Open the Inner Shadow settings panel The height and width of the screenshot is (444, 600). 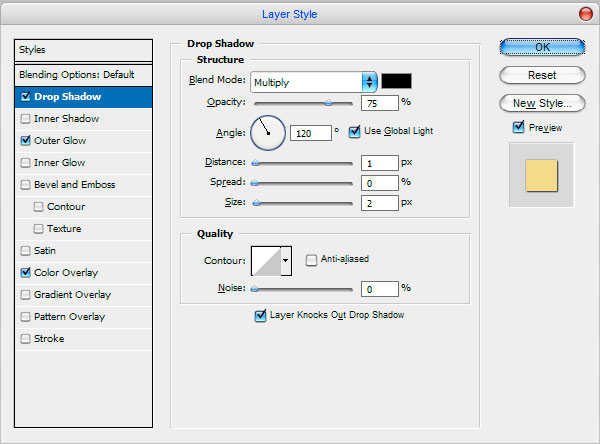point(67,119)
